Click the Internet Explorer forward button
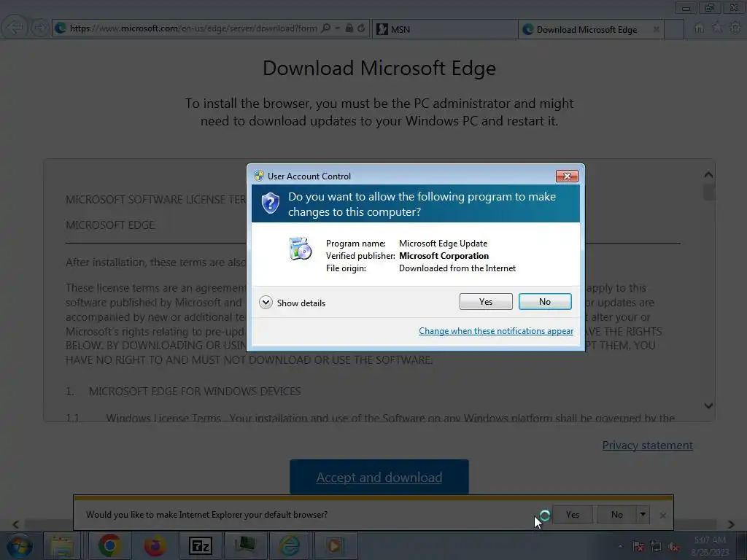Screen dimensions: 747x560 pos(40,28)
